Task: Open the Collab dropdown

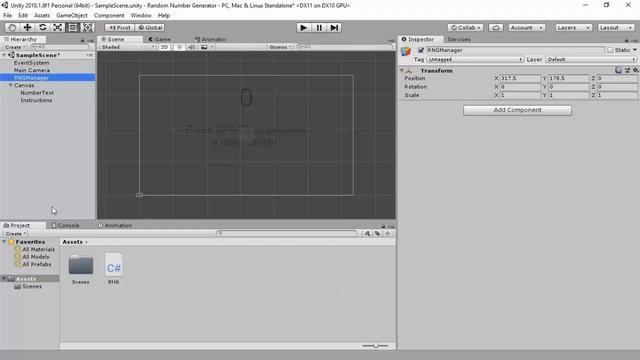Action: coord(465,27)
